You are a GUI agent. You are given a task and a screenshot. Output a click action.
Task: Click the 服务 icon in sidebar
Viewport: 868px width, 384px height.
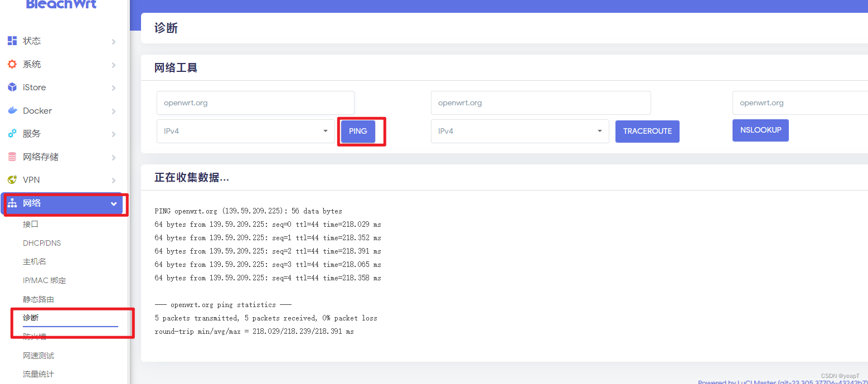(12, 134)
